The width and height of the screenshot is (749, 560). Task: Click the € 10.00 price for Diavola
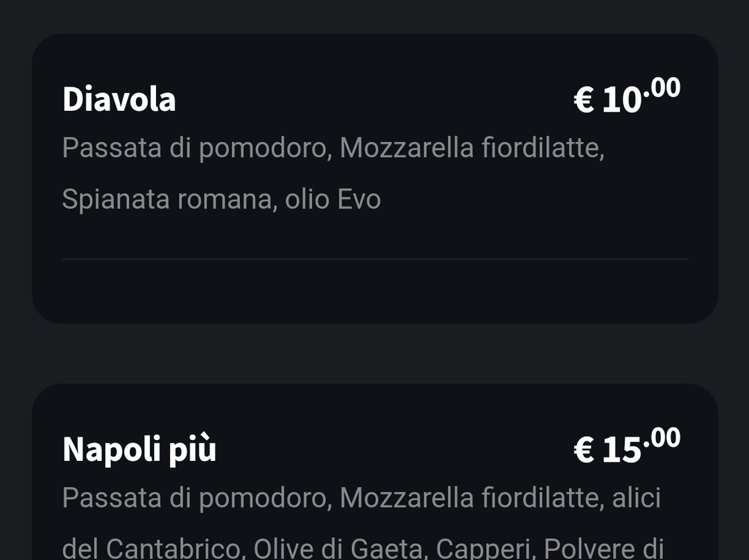[x=626, y=98]
